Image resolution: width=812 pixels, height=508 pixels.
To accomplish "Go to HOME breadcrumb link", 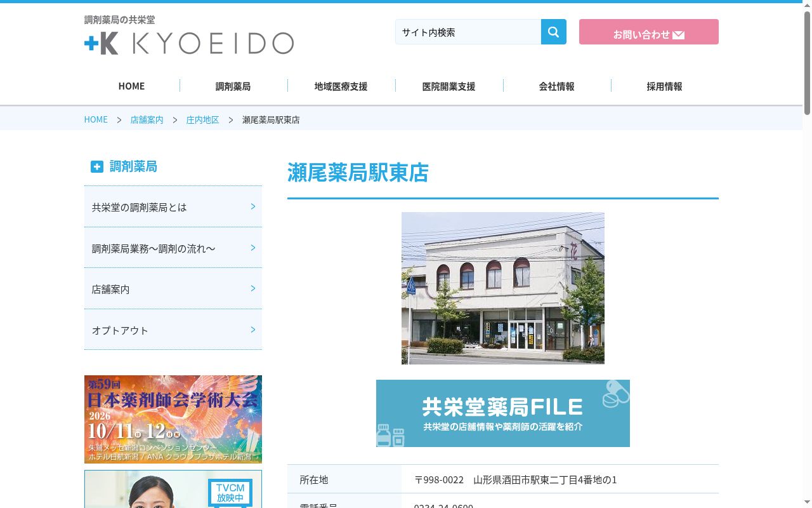I will (96, 119).
